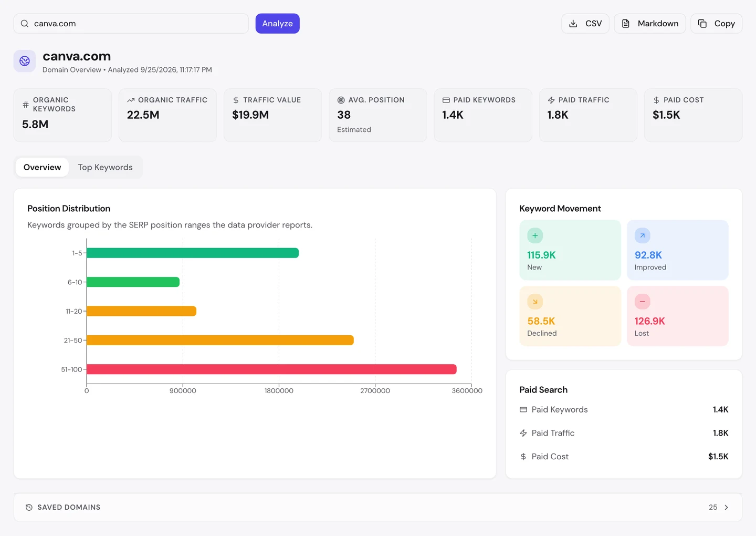The width and height of the screenshot is (756, 536).
Task: Click the red minus icon for Lost keywords
Action: [642, 302]
